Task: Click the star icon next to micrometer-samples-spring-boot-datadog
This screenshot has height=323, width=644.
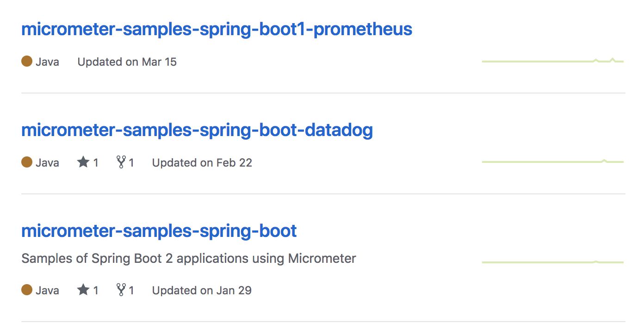Action: [x=83, y=162]
